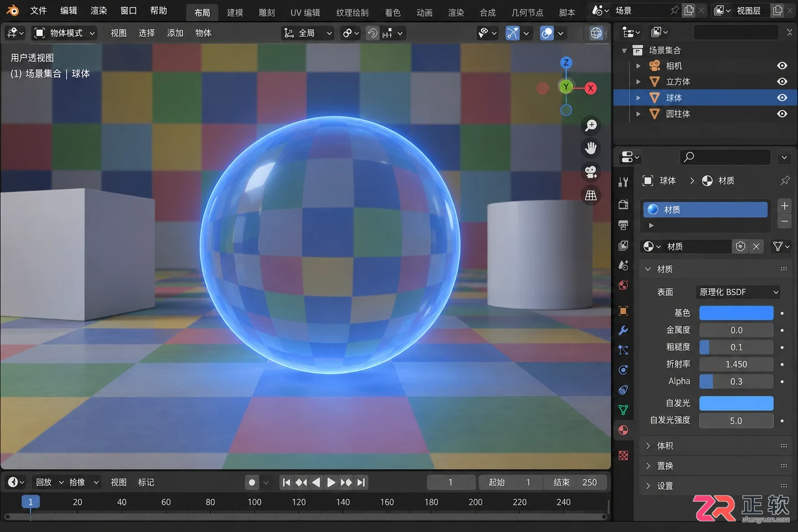Expand the 置换 panel

click(717, 465)
